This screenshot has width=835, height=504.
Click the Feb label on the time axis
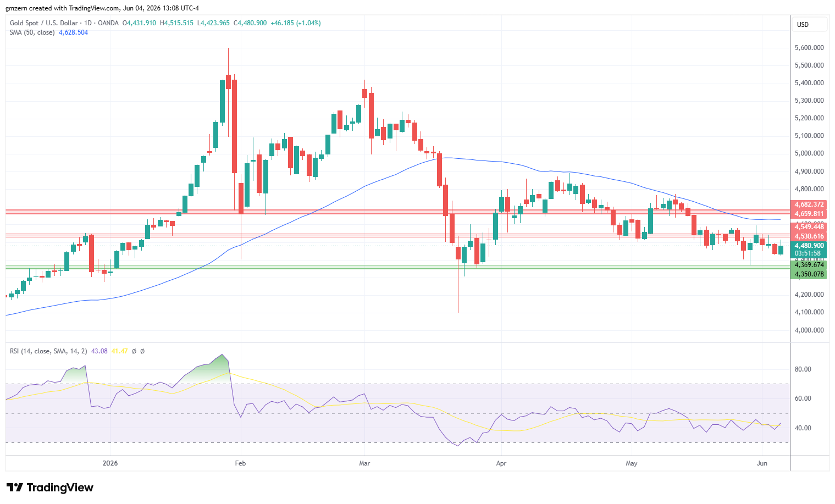(240, 463)
